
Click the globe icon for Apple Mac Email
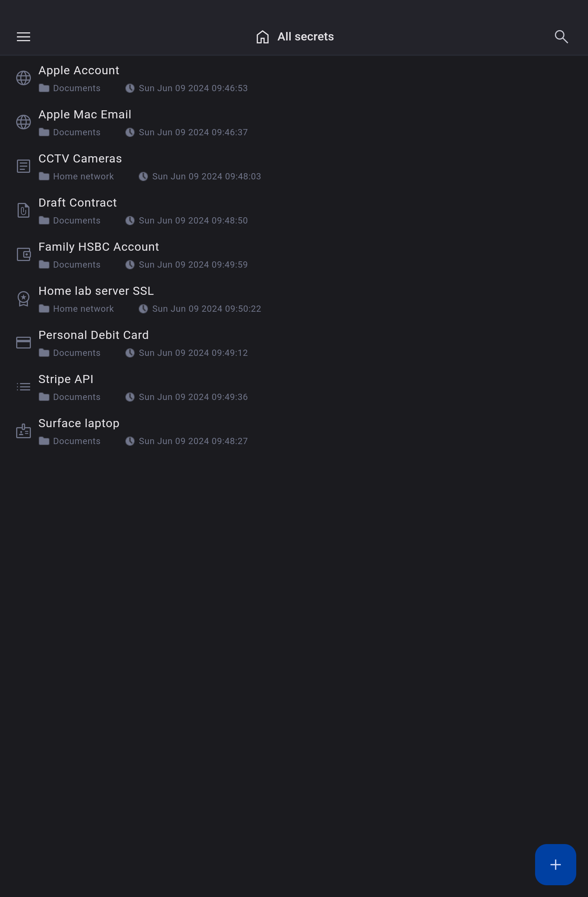24,122
